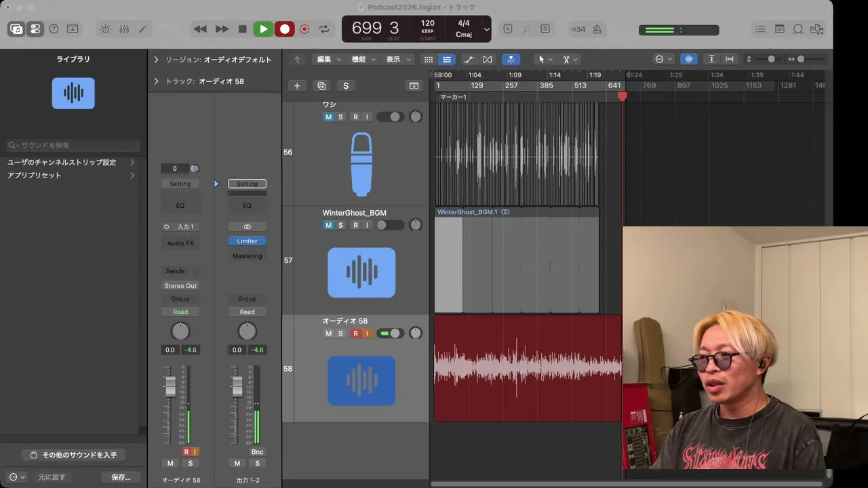Toggle the Catch Playhead button
Image resolution: width=868 pixels, height=488 pixels.
pyautogui.click(x=511, y=60)
